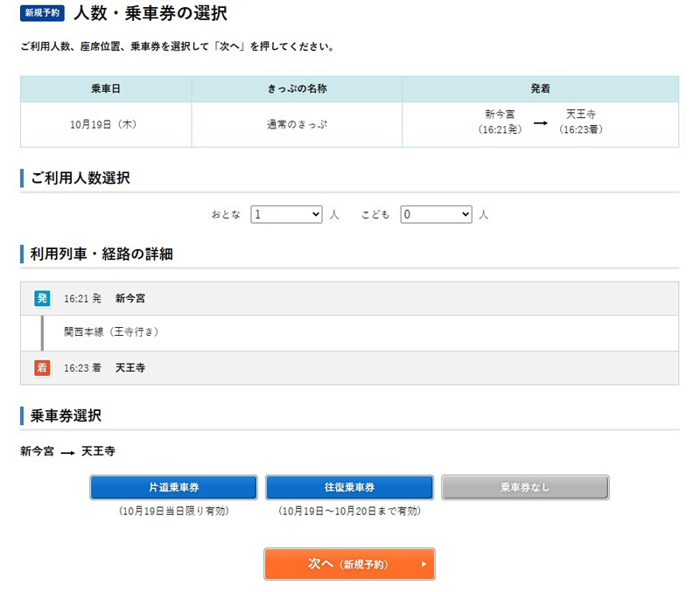
Task: Click the 利用列車・経路の詳細 section heading
Action: 101,254
